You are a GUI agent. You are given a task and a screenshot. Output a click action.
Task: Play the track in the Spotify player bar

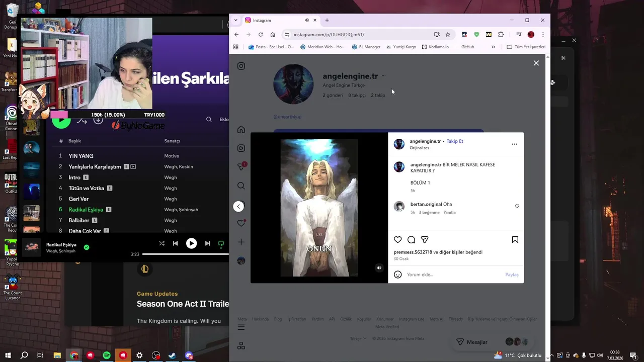pos(191,243)
